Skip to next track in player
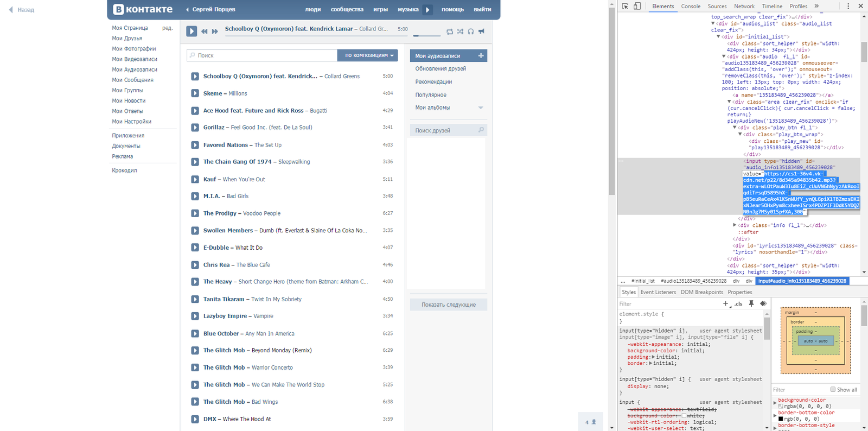Image resolution: width=868 pixels, height=431 pixels. coord(215,31)
